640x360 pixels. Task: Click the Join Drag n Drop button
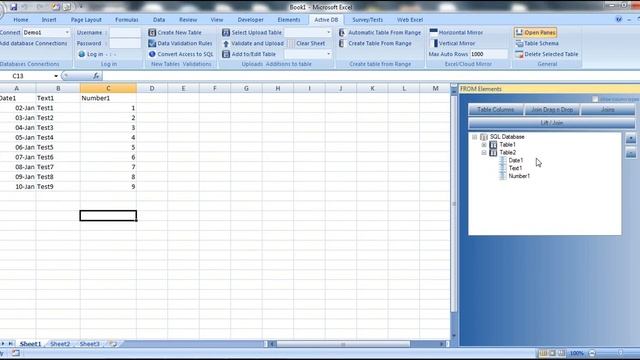(x=552, y=109)
